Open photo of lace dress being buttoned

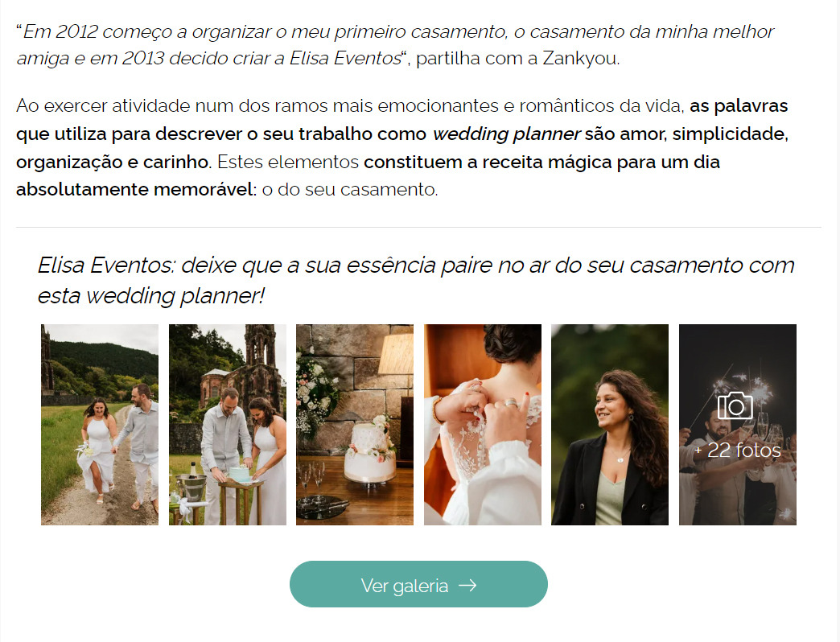point(483,425)
